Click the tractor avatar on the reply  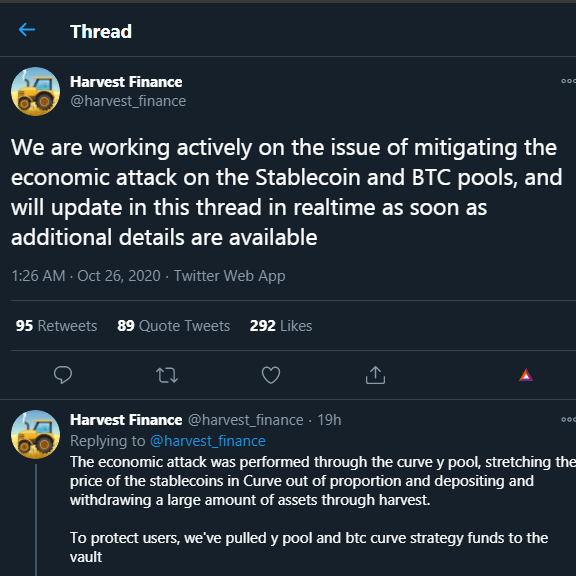coord(36,434)
